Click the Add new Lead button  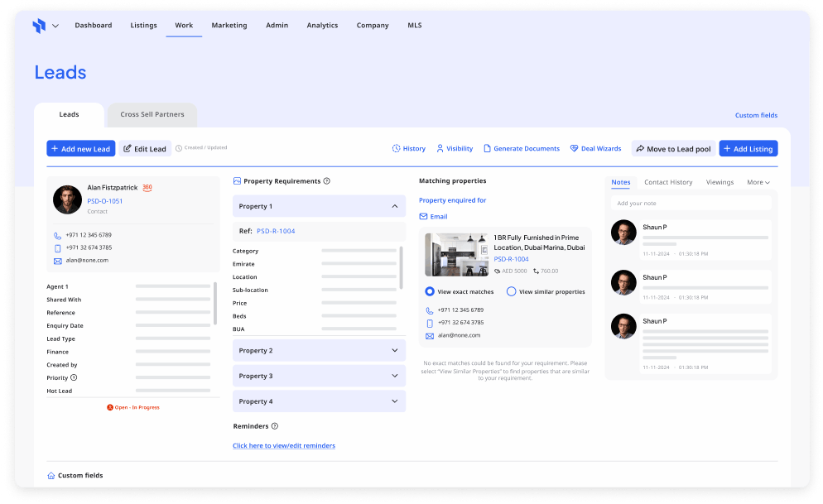(80, 148)
